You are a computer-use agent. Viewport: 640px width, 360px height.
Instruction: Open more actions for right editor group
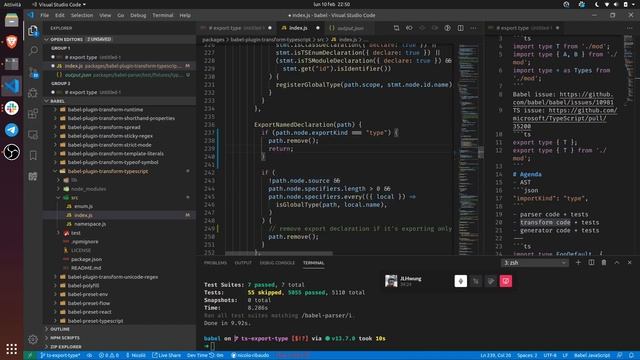point(629,28)
